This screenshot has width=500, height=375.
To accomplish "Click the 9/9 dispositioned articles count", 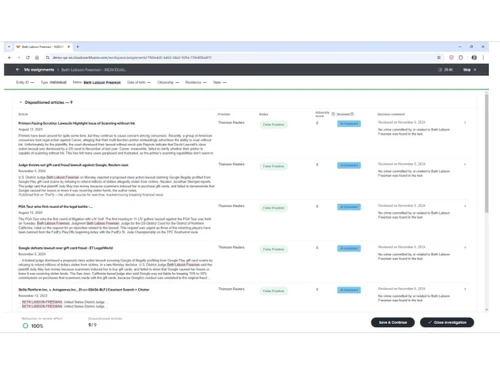I will [92, 325].
